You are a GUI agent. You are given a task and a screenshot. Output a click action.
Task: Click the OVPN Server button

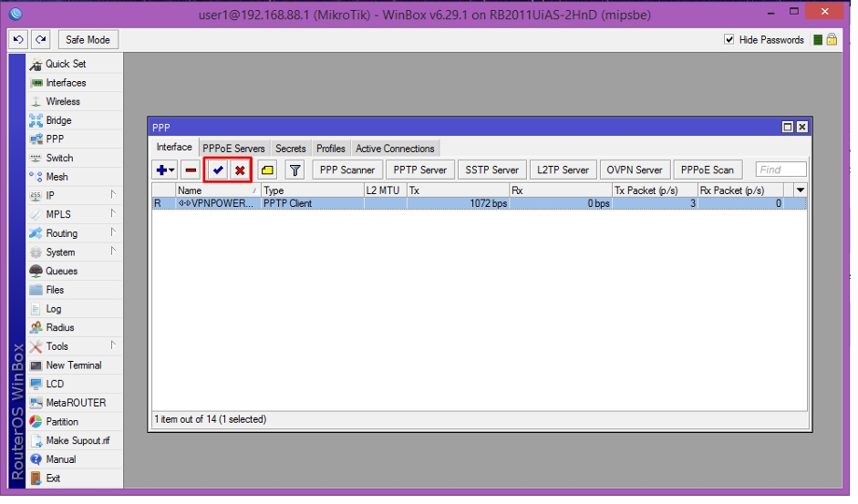(635, 170)
